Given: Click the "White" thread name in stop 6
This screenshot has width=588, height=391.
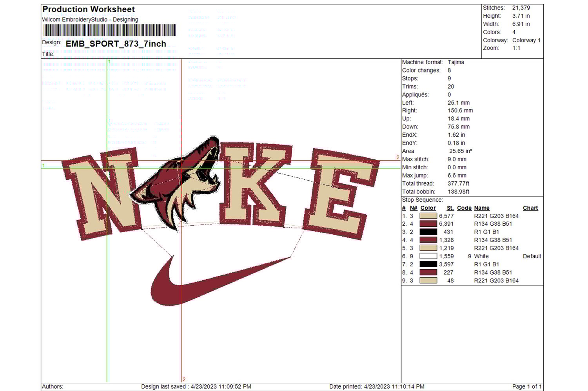Looking at the screenshot, I should click(x=481, y=256).
